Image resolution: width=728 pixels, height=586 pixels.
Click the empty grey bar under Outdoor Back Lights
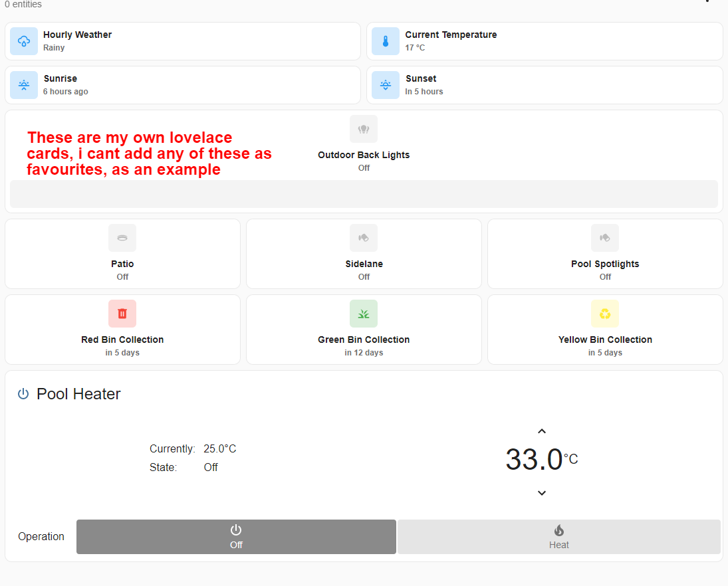(364, 194)
